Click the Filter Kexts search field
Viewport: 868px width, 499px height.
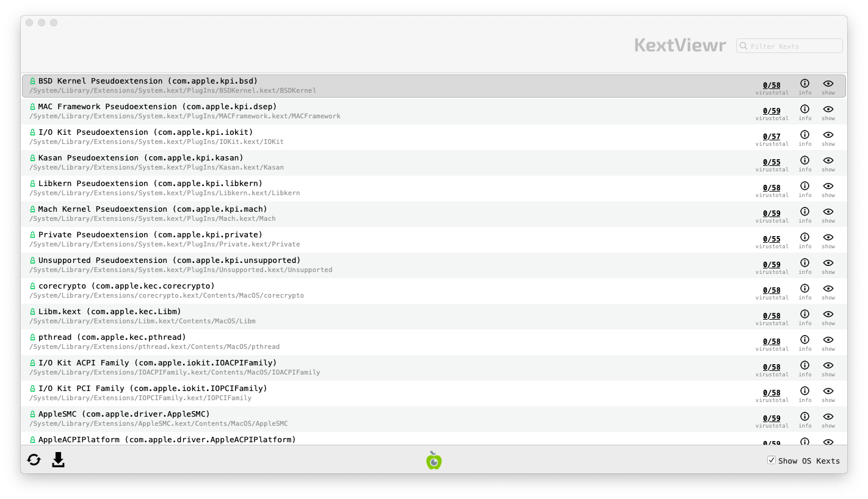click(x=794, y=46)
